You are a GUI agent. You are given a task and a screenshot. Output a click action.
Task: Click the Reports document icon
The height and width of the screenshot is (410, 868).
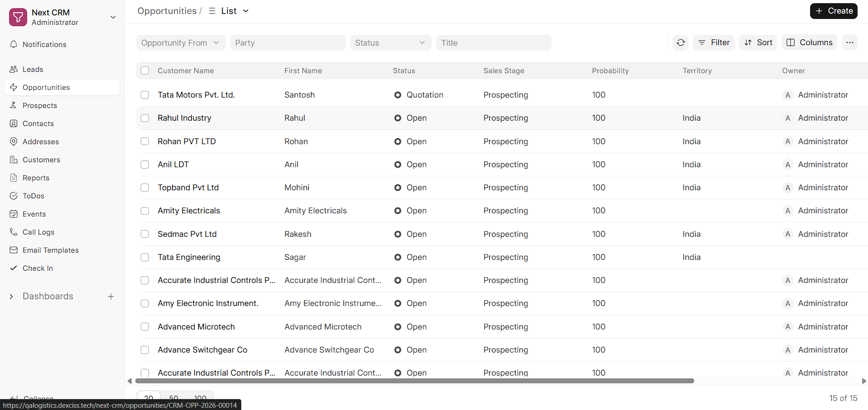coord(14,178)
